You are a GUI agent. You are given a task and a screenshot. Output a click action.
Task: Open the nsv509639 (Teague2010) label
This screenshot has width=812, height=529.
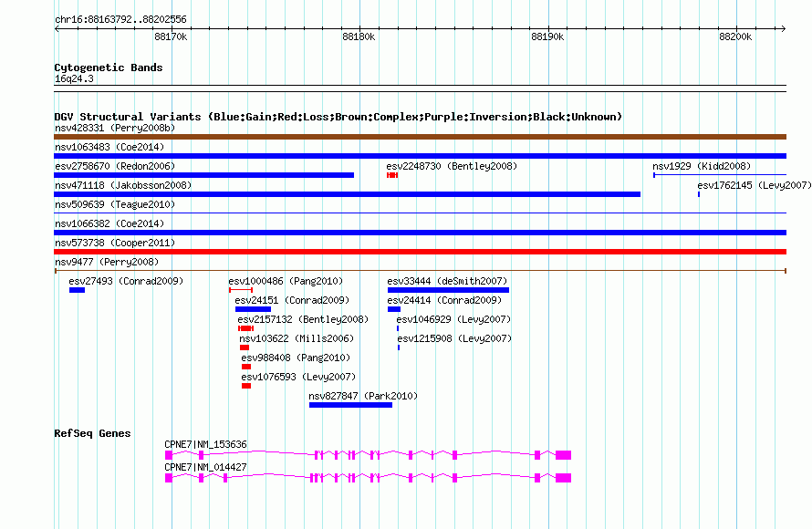[115, 204]
